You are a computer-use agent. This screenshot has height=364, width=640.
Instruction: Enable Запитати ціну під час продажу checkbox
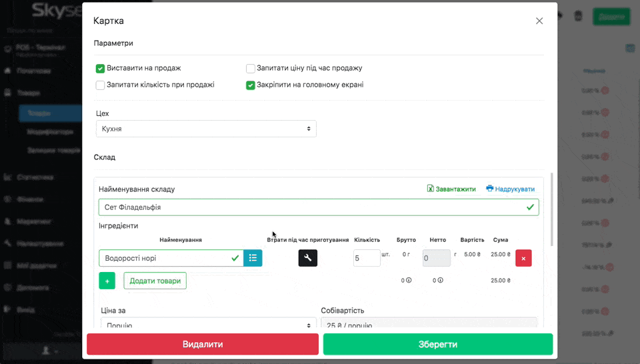pos(251,68)
